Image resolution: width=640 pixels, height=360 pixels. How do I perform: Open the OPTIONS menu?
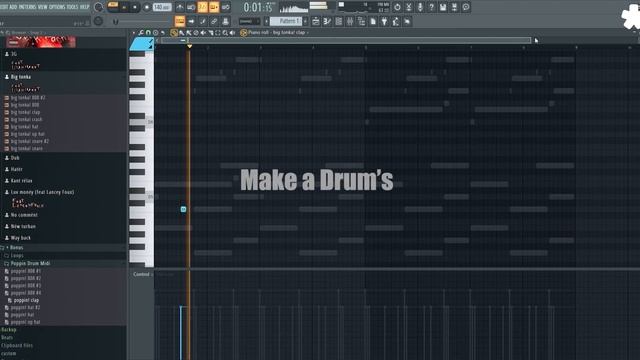click(57, 7)
